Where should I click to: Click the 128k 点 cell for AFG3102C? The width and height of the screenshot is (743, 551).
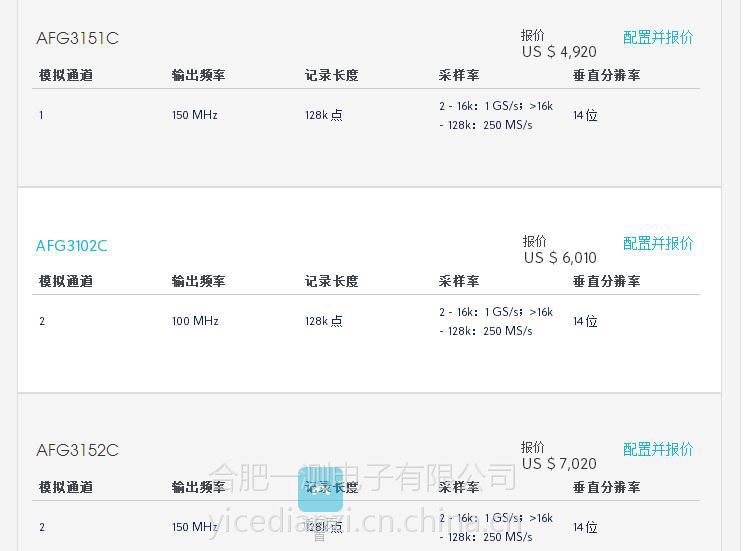pos(324,321)
